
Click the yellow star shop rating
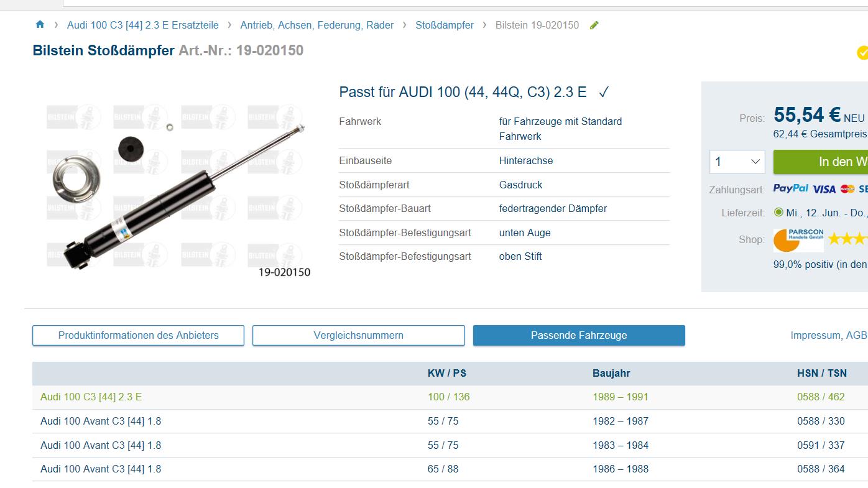pos(847,239)
